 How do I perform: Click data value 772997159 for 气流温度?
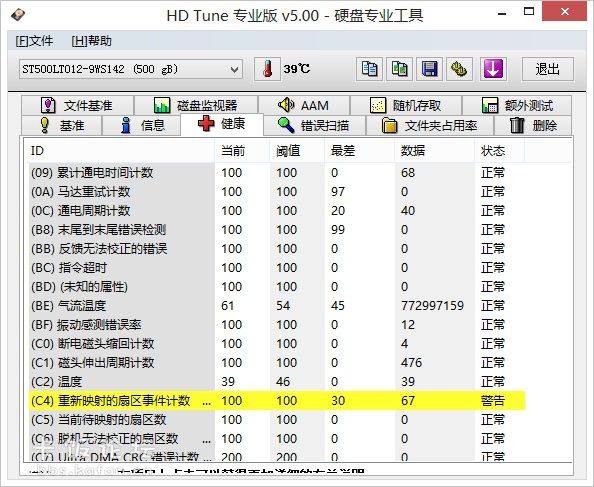pos(432,306)
